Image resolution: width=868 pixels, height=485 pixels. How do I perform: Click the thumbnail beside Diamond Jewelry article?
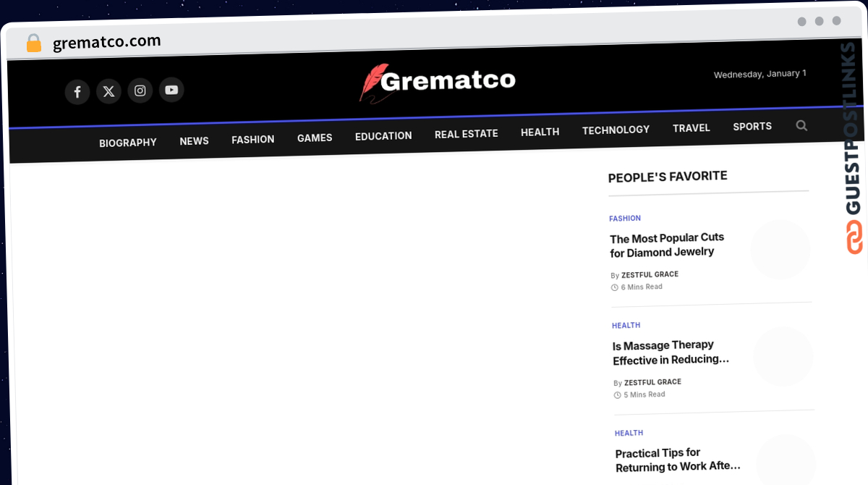[780, 250]
